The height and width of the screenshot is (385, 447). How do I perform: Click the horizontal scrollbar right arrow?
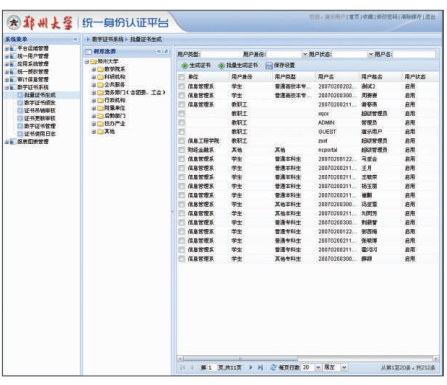pyautogui.click(x=436, y=359)
